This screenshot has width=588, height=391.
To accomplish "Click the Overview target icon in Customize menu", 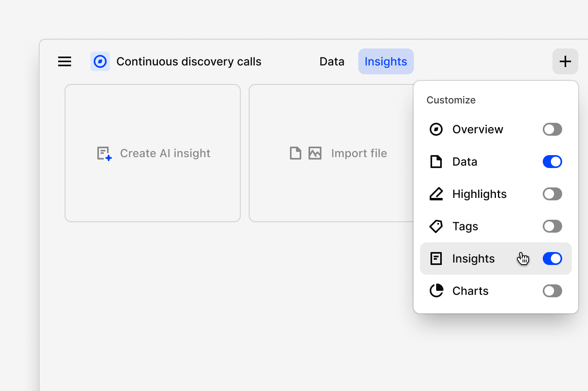I will tap(436, 129).
